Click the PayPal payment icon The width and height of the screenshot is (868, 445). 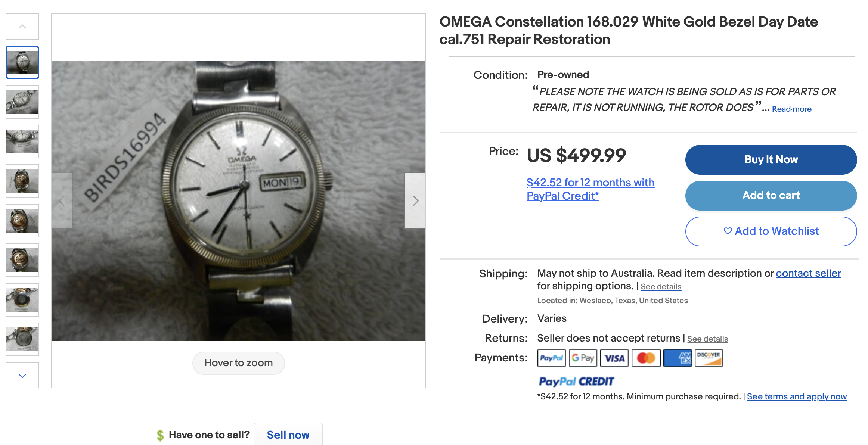coord(551,358)
